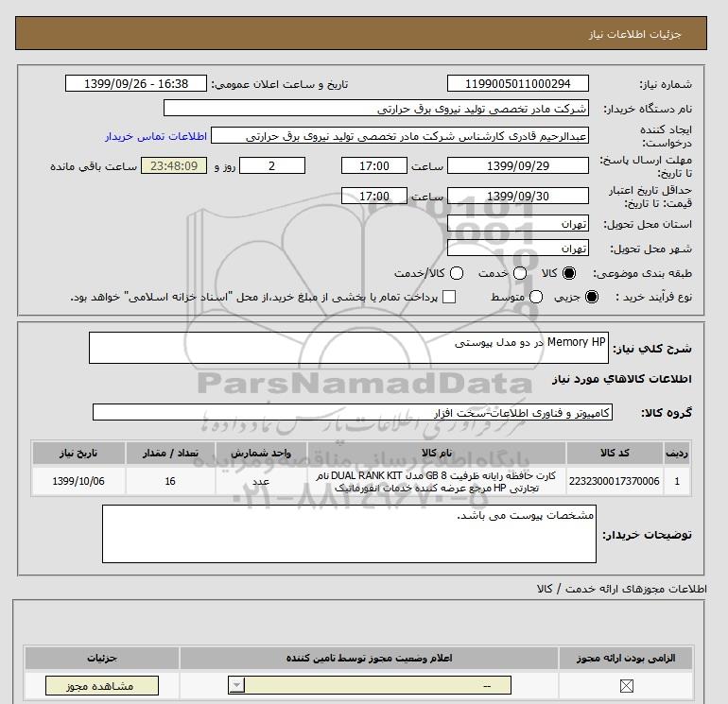Select the کالا/خدمت radio button
Screen dimensions: 728x704
[x=457, y=273]
